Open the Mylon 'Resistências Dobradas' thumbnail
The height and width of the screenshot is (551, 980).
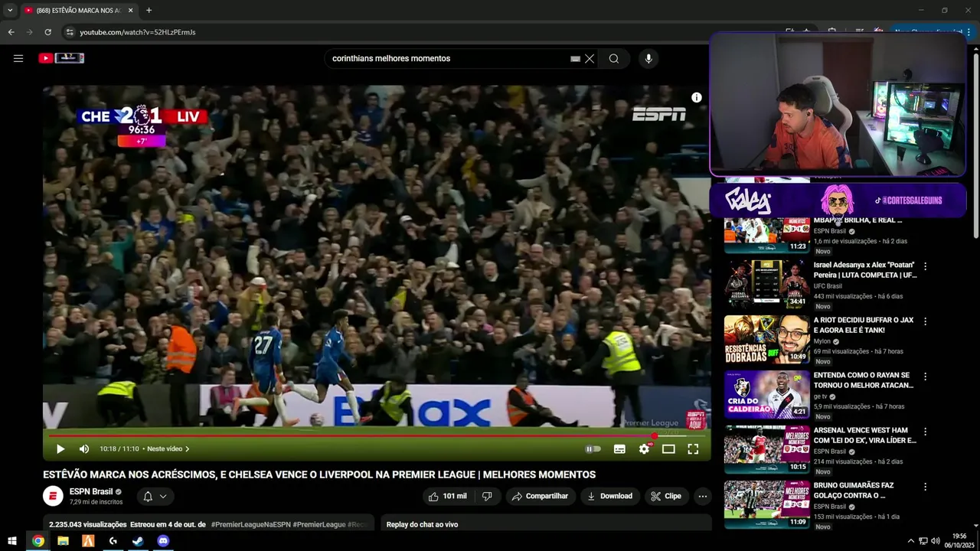click(766, 339)
